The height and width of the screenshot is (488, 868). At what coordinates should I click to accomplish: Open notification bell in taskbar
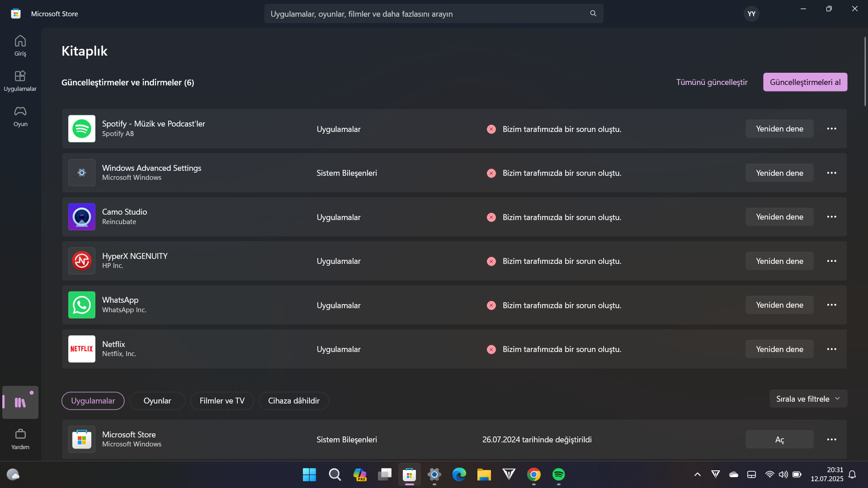tap(852, 474)
